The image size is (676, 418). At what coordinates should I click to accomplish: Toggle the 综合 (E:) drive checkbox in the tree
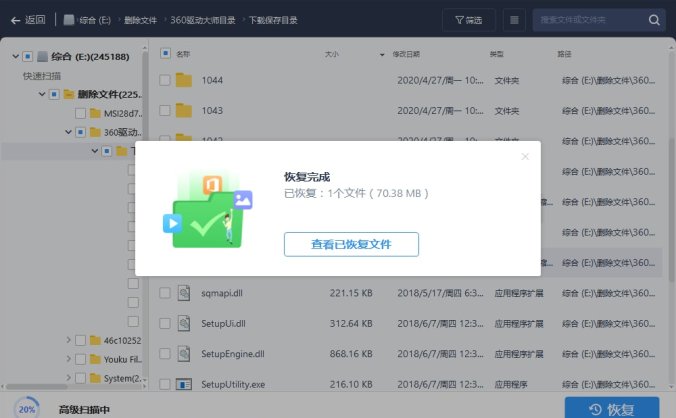click(x=28, y=56)
